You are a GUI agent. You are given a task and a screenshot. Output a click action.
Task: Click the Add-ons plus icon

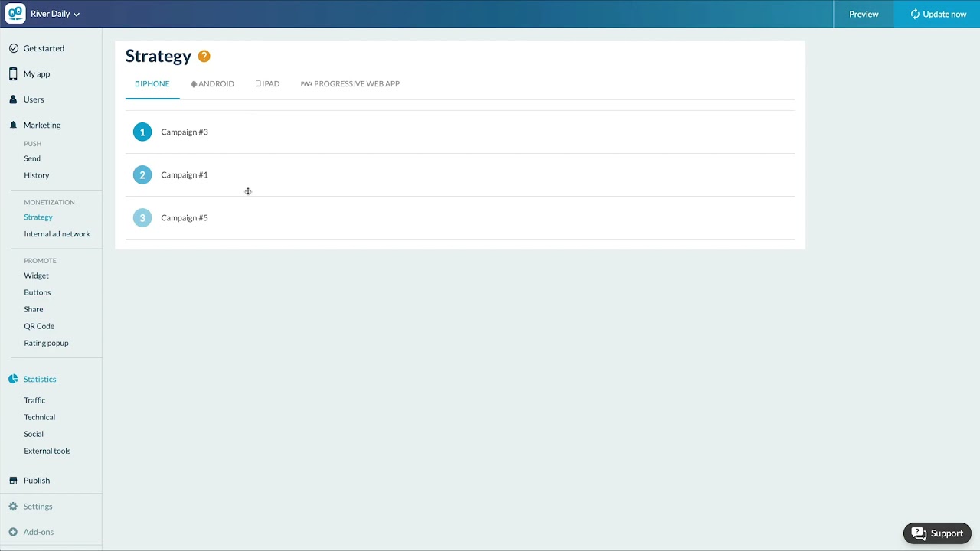[13, 532]
